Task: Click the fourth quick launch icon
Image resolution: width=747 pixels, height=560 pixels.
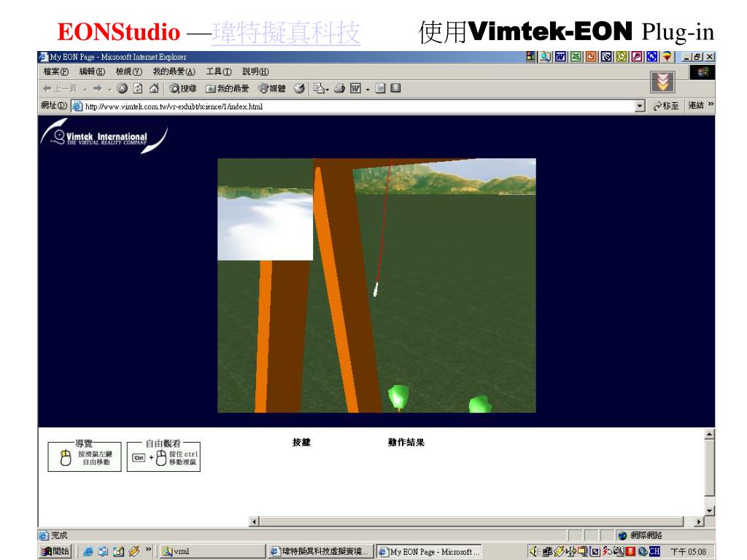Action: (134, 552)
